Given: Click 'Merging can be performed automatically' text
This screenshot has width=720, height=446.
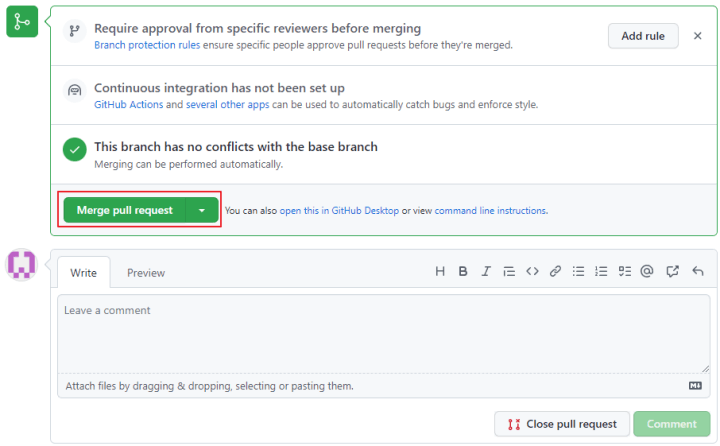Looking at the screenshot, I should [x=188, y=164].
